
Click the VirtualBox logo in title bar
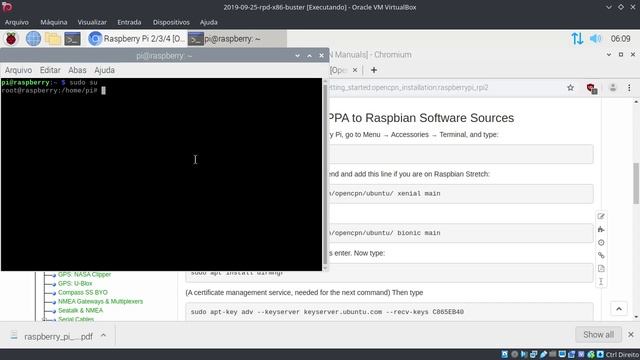7,7
